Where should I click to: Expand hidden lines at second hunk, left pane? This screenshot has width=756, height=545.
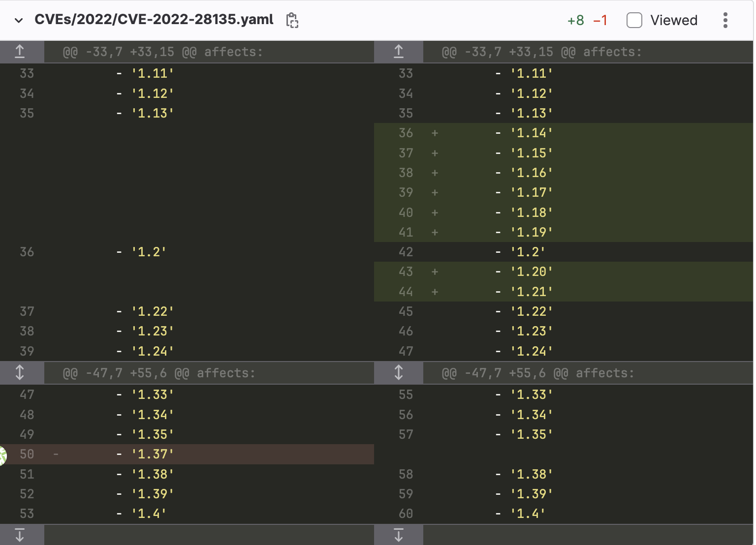click(x=21, y=372)
